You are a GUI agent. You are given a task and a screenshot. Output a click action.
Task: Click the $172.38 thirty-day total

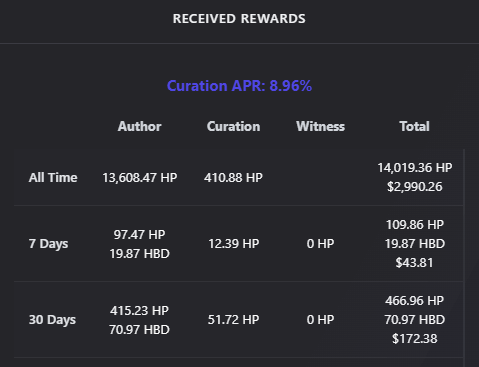[415, 339]
